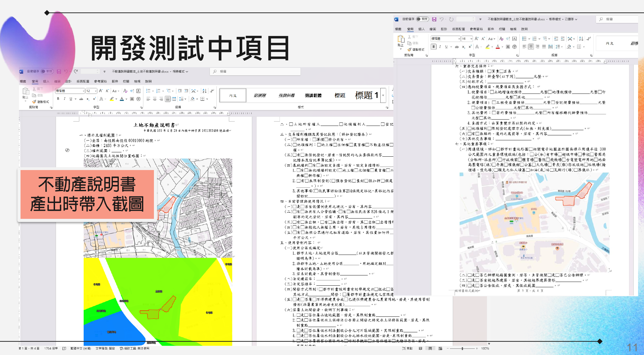
Task: Click the Redo icon in the left Word window
Action: pyautogui.click(x=76, y=71)
